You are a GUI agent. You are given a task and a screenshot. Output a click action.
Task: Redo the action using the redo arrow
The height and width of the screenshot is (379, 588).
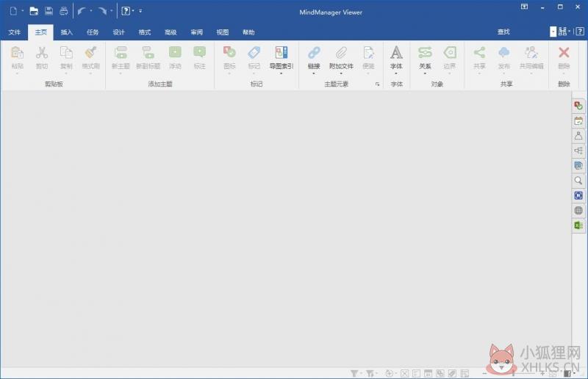102,11
